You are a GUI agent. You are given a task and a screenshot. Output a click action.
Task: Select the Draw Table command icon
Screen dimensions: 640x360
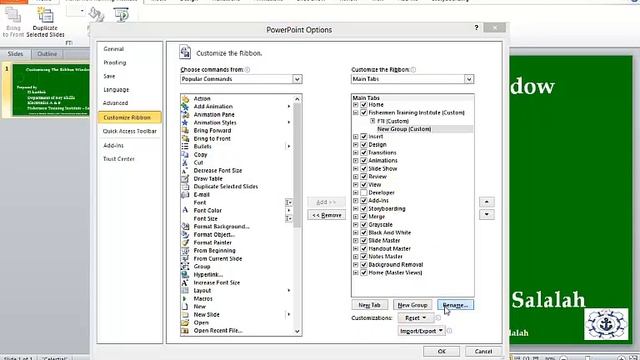pos(185,179)
